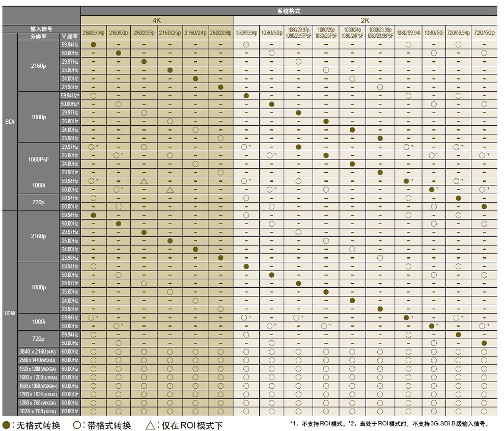Viewport: 504px width, 431px height.
Task: Choose the 720/59.94p column header
Action: click(458, 33)
